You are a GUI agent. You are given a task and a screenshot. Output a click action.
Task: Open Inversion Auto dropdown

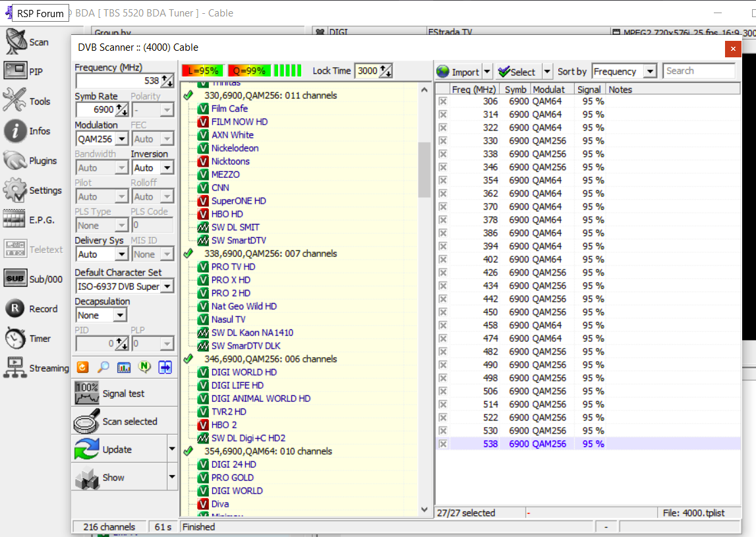(x=167, y=168)
